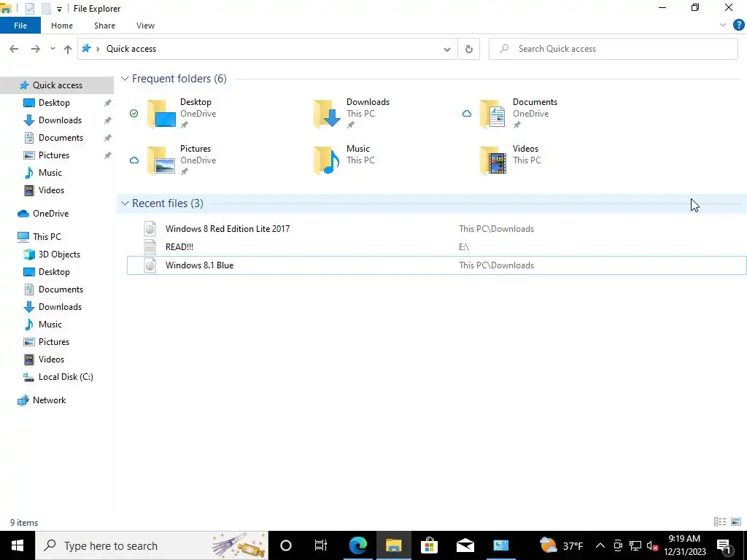Open the notification center icon
747x560 pixels.
coord(724,545)
